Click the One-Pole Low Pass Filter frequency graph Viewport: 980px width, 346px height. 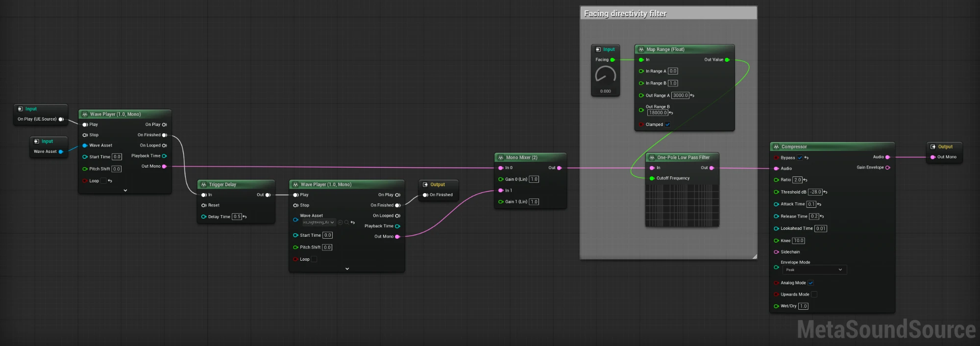682,205
